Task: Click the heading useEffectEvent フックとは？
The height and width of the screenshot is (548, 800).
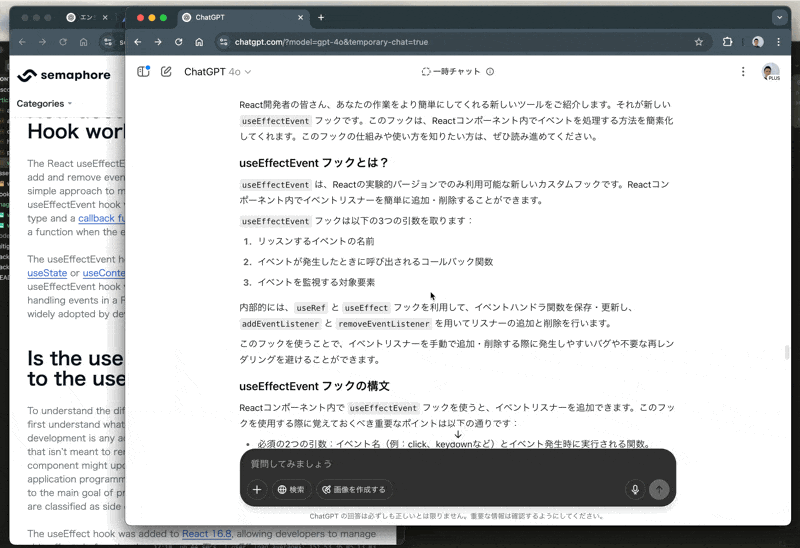Action: (x=314, y=163)
